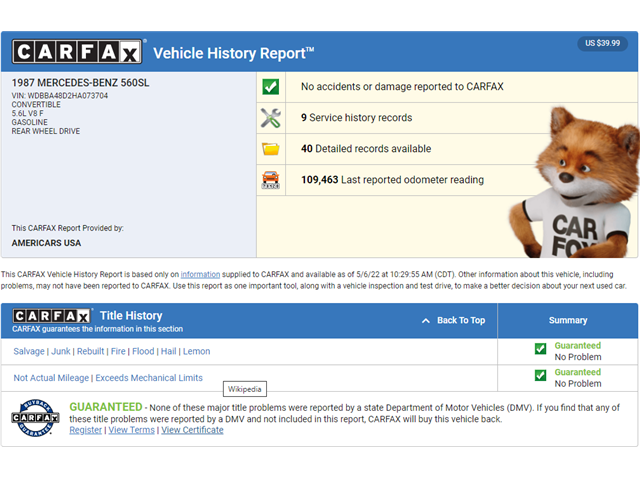
Task: Open the View Certificate link
Action: click(192, 430)
